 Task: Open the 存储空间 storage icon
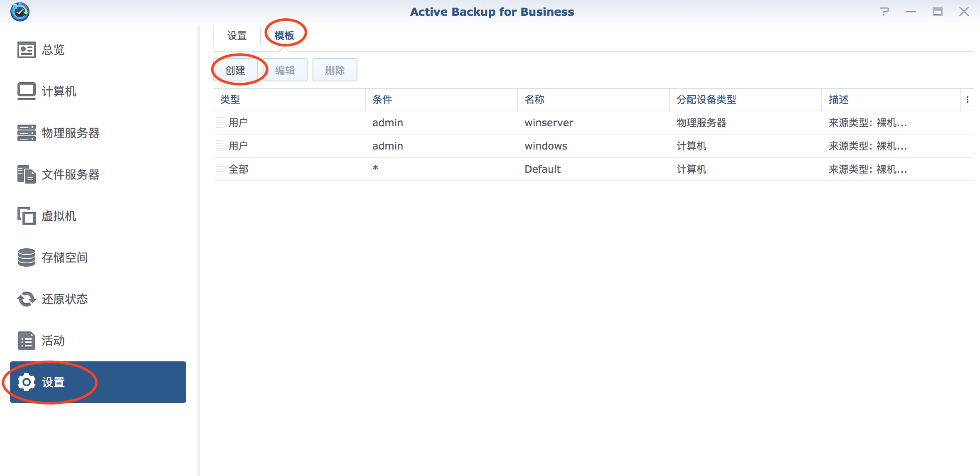(26, 258)
